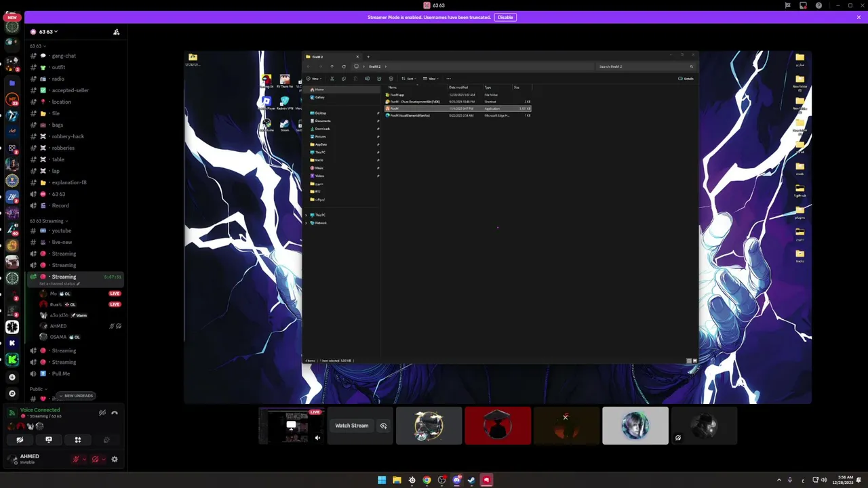Open the lap text channel
Screen dimensions: 868x488
tap(75, 171)
